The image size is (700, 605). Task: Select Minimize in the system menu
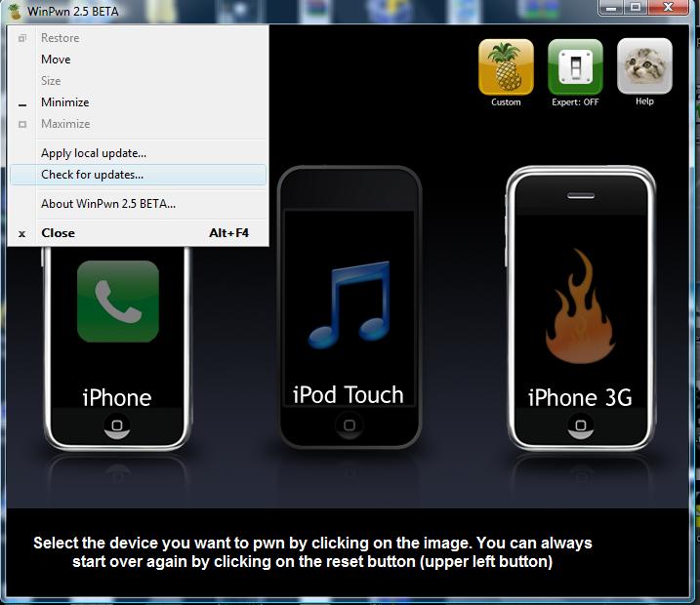point(64,102)
